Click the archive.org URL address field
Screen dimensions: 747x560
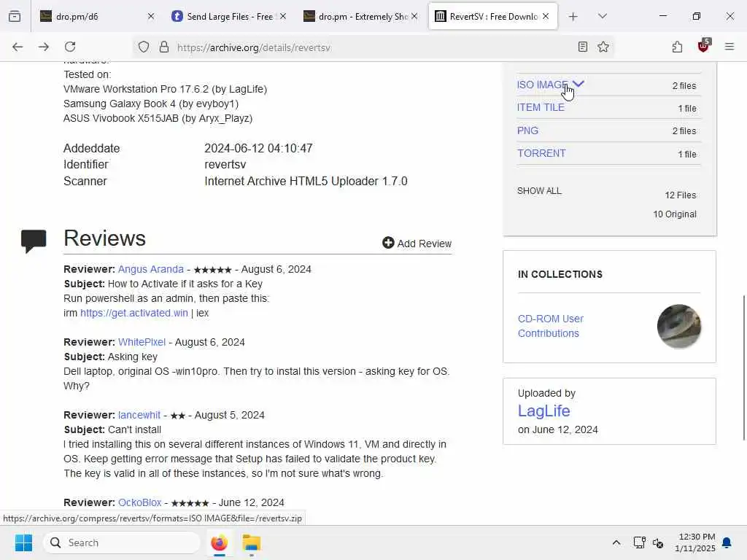[371, 47]
